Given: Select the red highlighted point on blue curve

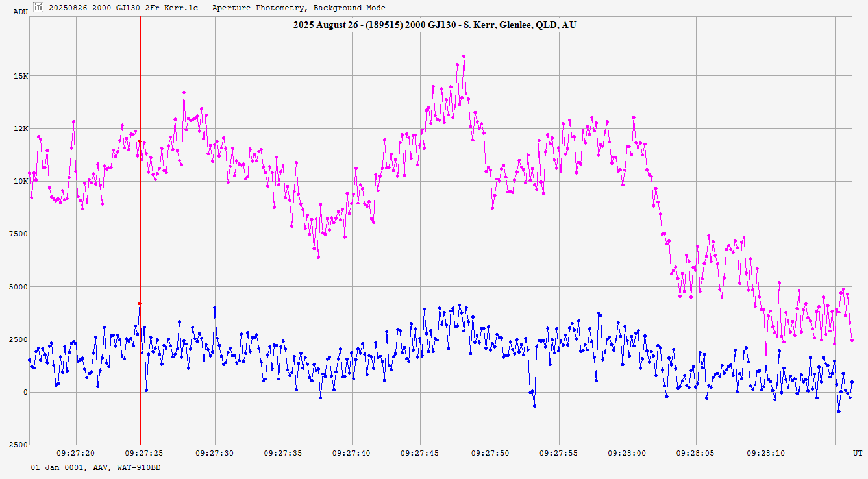Looking at the screenshot, I should point(140,303).
